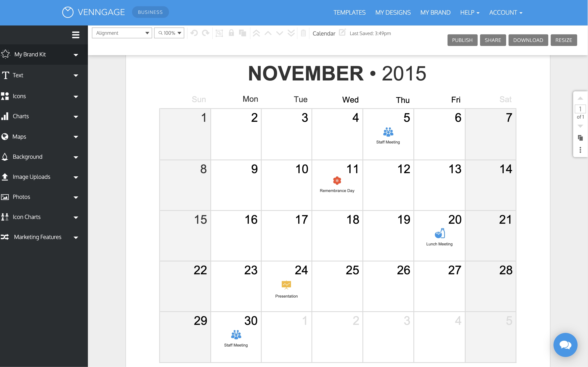Click the redo arrow icon
This screenshot has width=588, height=367.
coord(206,33)
